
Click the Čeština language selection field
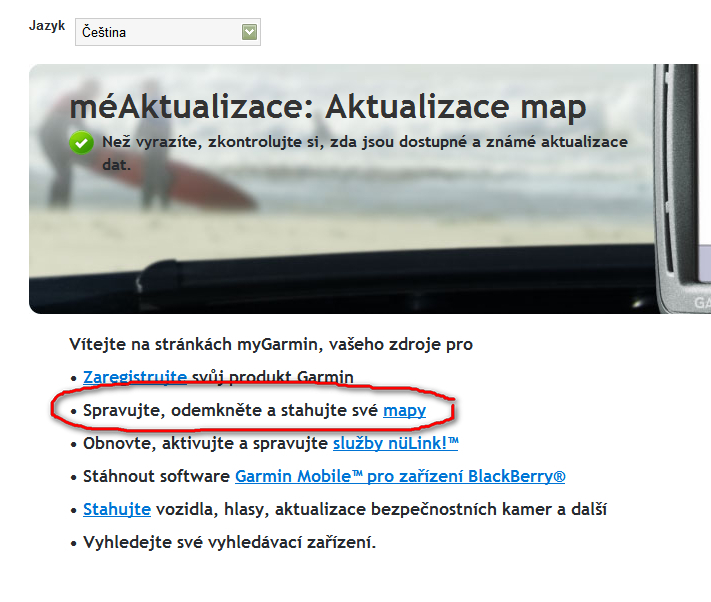158,32
